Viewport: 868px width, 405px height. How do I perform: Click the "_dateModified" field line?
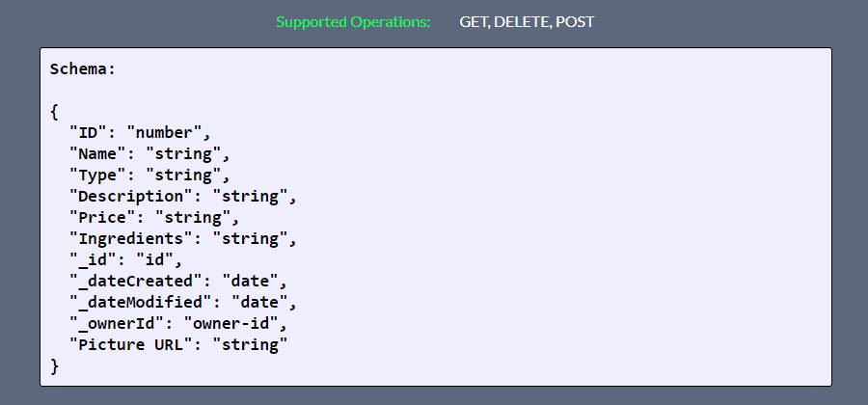(x=183, y=303)
